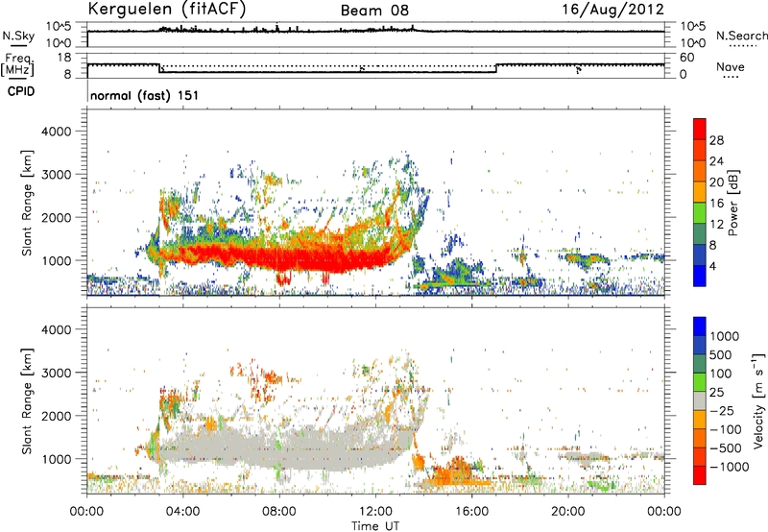This screenshot has height=532, width=768.
Task: Click the 60 tick on Nave axis
Action: 687,58
